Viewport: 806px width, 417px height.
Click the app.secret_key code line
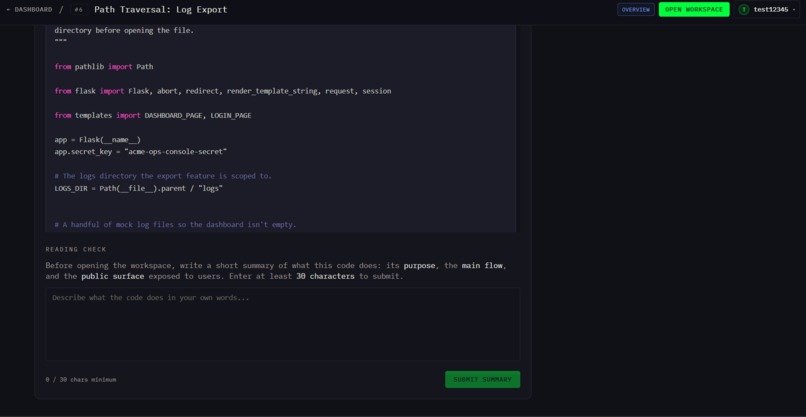point(141,152)
